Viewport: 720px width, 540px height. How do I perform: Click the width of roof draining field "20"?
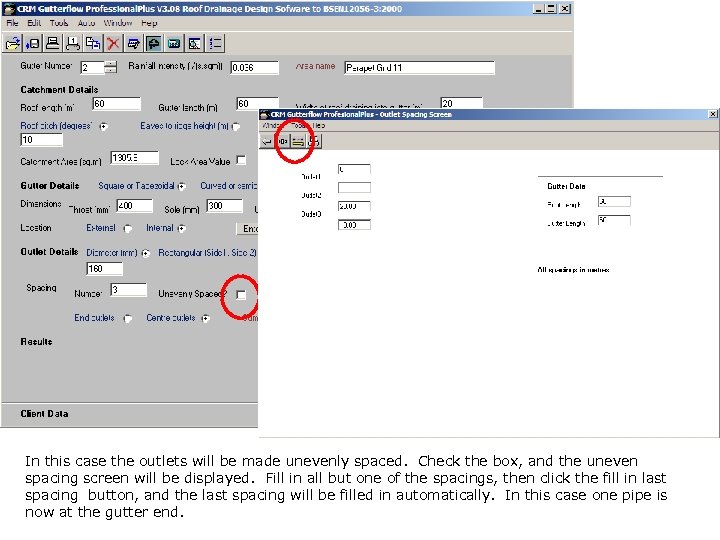click(x=461, y=103)
